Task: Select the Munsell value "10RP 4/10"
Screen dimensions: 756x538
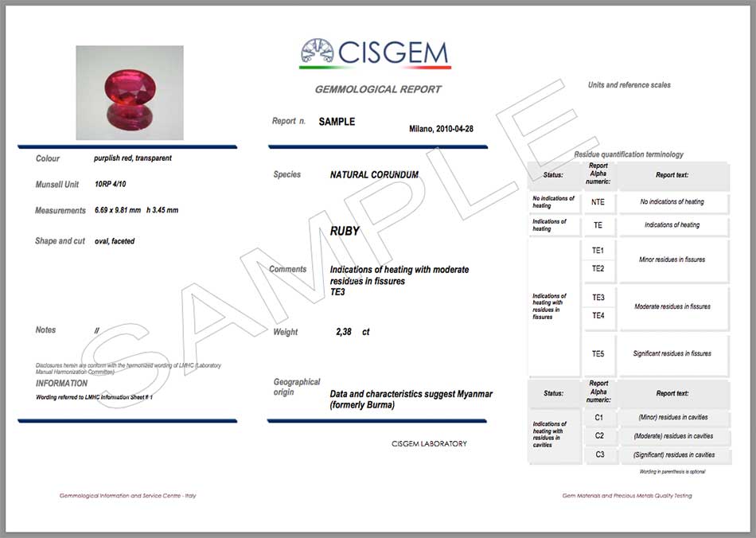Action: [x=111, y=184]
